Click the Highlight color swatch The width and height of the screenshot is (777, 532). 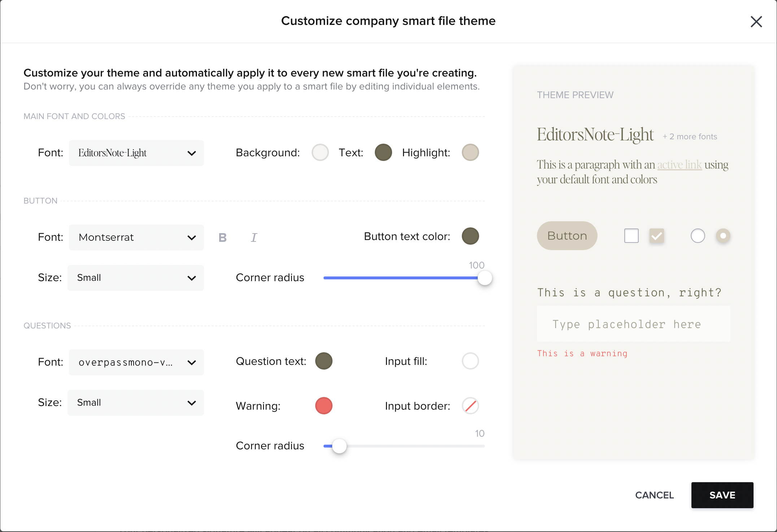point(470,152)
